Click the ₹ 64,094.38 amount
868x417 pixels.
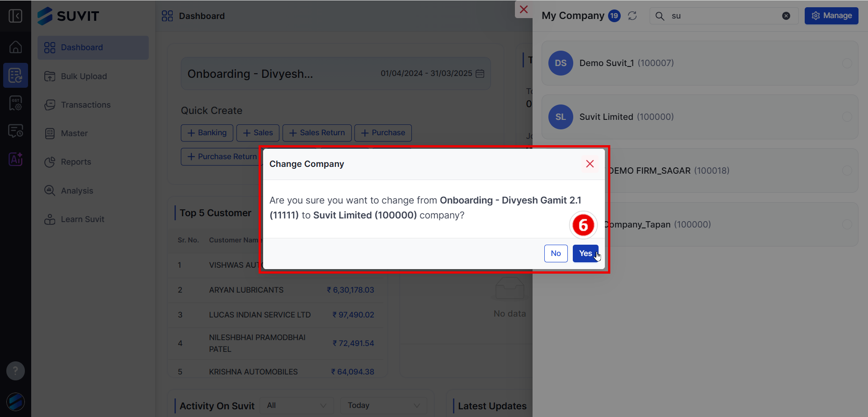[x=352, y=372]
